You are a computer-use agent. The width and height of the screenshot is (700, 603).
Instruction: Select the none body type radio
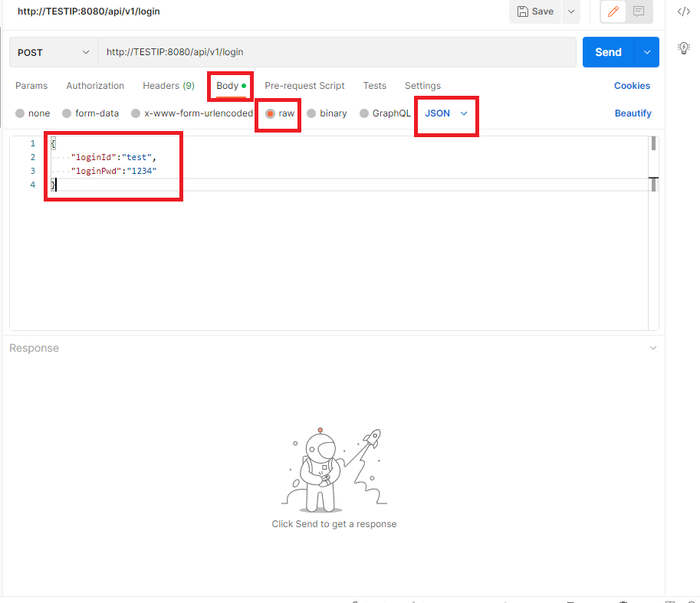tap(20, 113)
